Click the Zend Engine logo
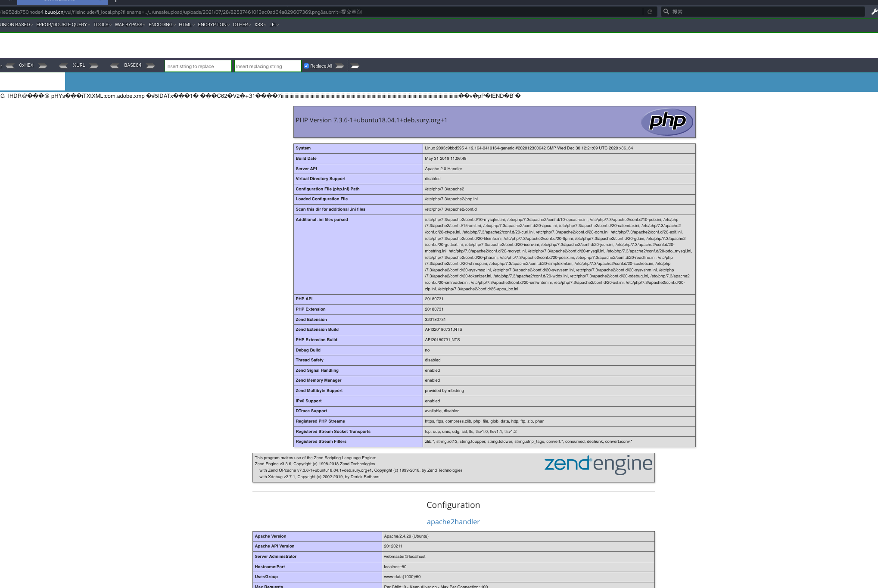This screenshot has height=588, width=878. [x=598, y=464]
